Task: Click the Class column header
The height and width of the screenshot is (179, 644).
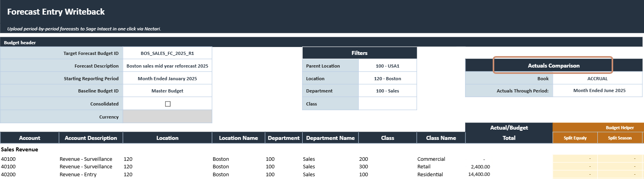Action: point(388,138)
